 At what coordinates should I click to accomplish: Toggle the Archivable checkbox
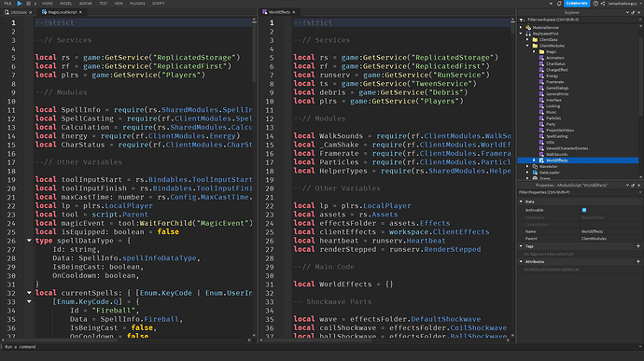click(584, 210)
